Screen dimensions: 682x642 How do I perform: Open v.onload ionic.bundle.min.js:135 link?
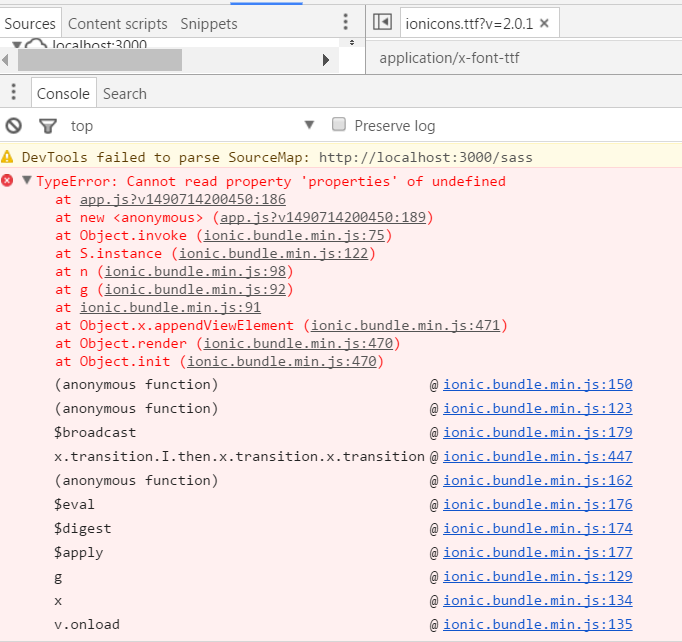point(538,624)
